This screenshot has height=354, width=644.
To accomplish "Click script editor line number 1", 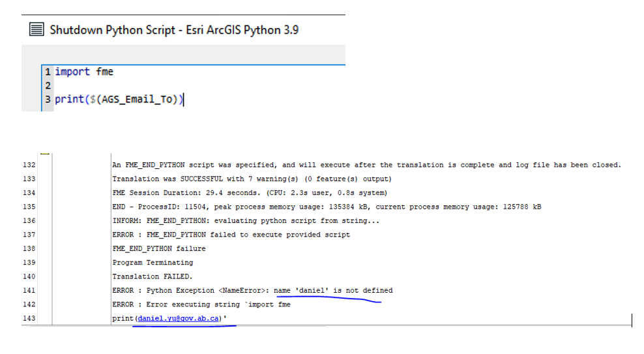I will 48,72.
